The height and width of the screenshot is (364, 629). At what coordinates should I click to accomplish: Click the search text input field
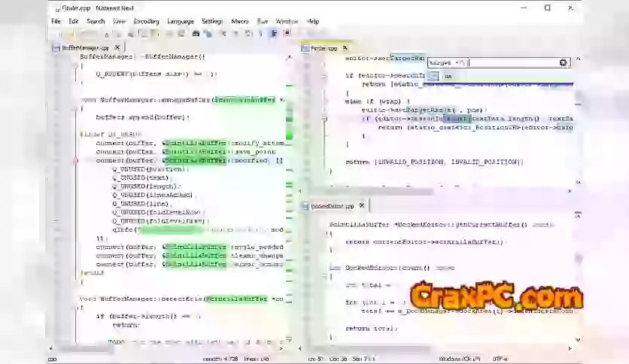pos(513,62)
